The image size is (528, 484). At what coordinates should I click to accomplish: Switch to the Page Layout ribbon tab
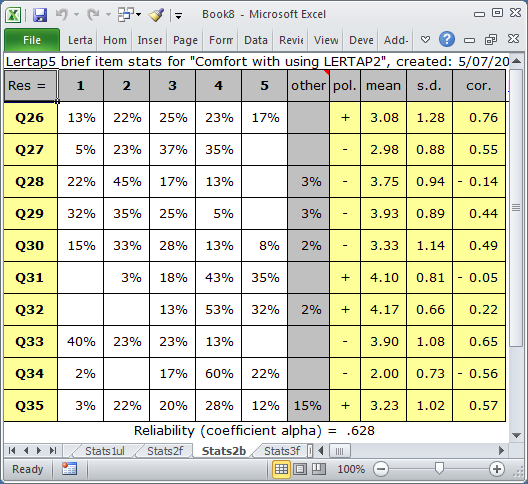point(185,40)
